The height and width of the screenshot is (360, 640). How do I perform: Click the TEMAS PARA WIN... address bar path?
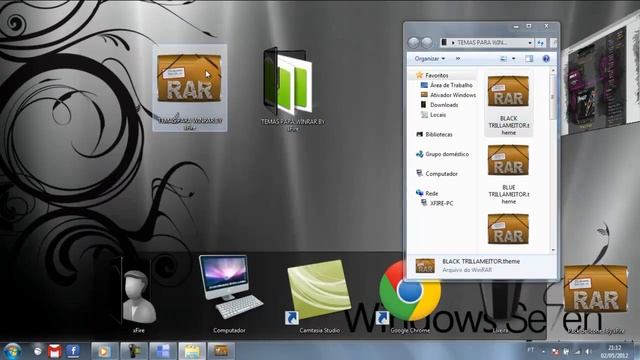[482, 42]
